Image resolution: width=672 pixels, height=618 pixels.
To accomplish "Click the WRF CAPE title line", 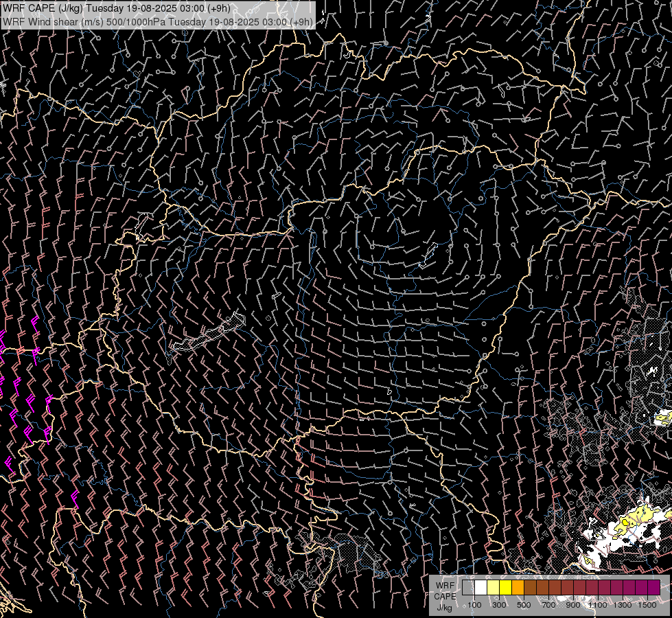I will tap(116, 8).
